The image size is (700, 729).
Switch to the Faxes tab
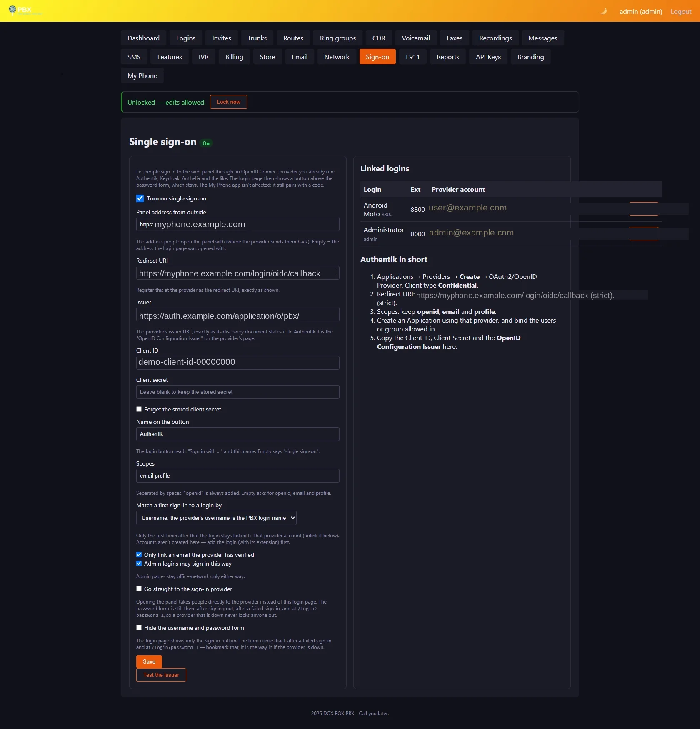[x=455, y=38]
